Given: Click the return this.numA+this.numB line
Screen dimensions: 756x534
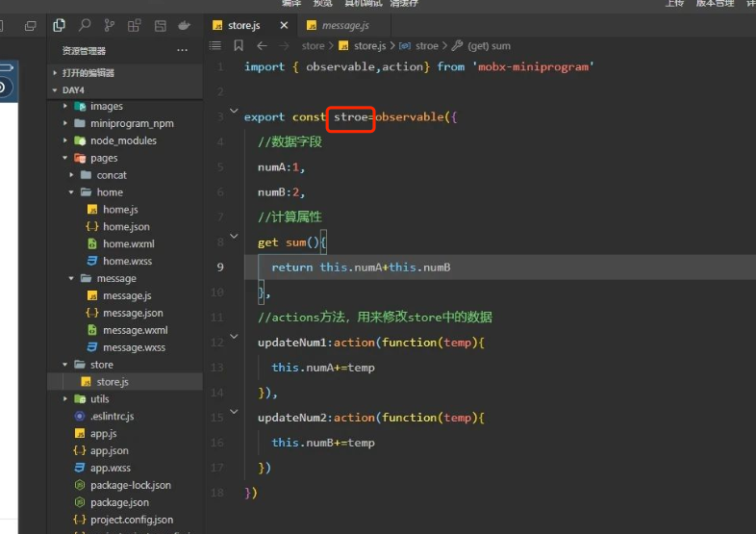Looking at the screenshot, I should point(361,267).
